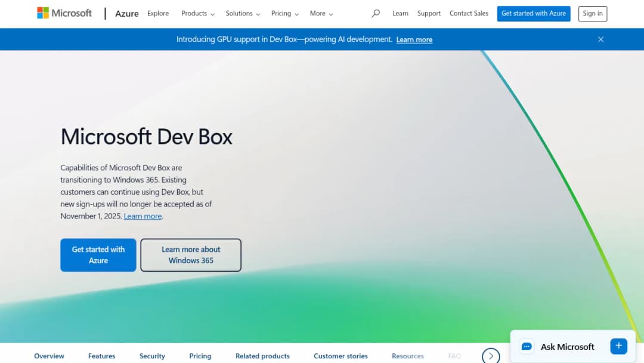The width and height of the screenshot is (644, 363).
Task: Dismiss the GPU support banner
Action: 600,39
